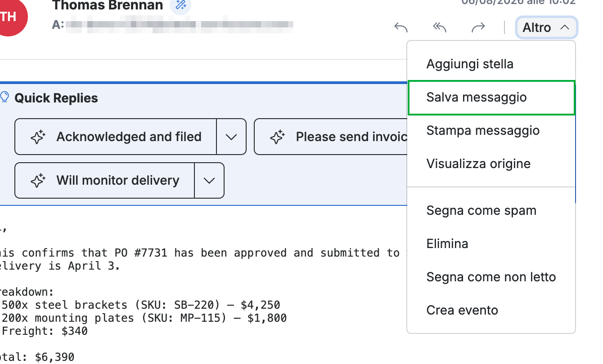Choose Segna come non letto

pyautogui.click(x=491, y=277)
